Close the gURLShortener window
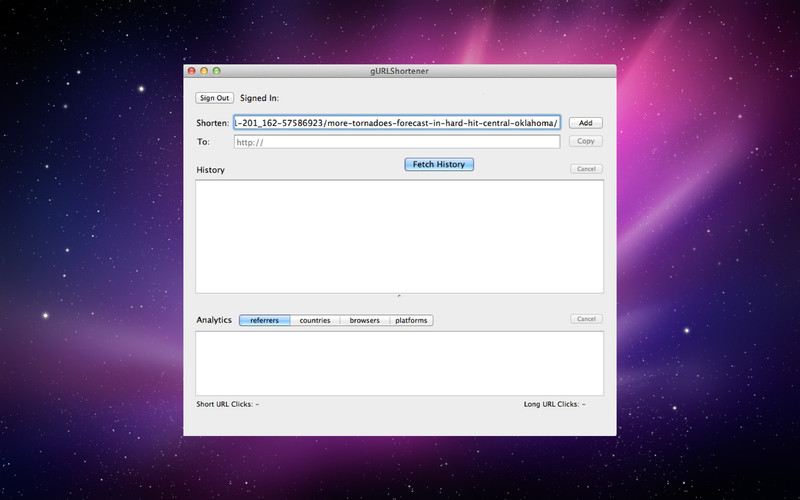 (192, 71)
